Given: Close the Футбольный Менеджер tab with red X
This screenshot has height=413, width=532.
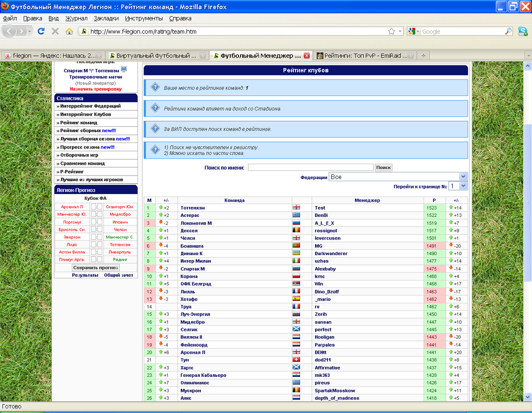Looking at the screenshot, I should 307,56.
